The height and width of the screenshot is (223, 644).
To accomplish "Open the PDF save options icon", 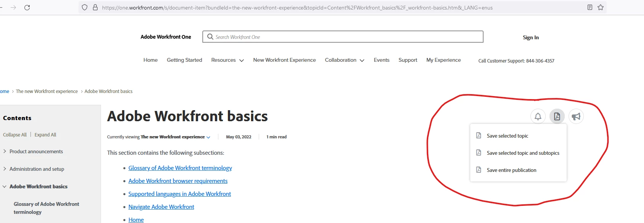I will pyautogui.click(x=557, y=116).
